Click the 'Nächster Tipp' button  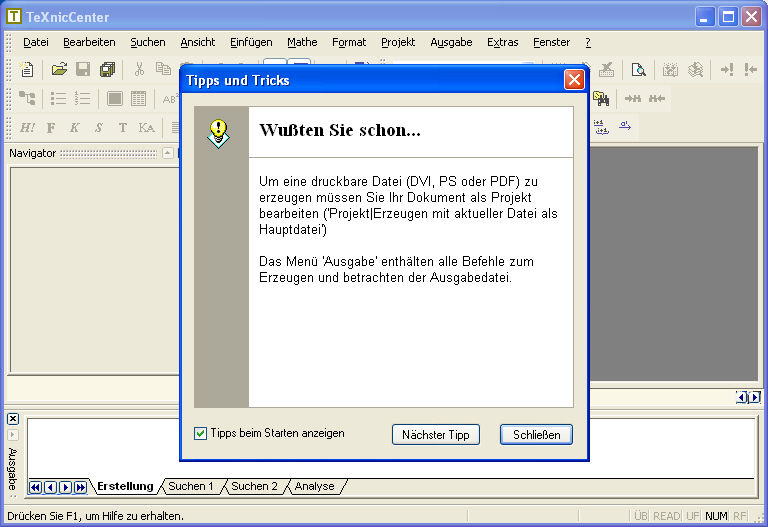[x=436, y=434]
